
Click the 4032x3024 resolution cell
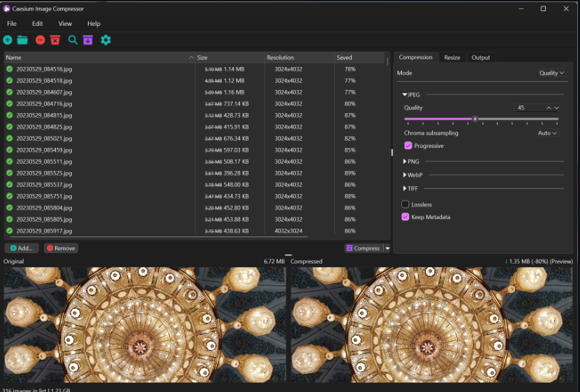288,231
